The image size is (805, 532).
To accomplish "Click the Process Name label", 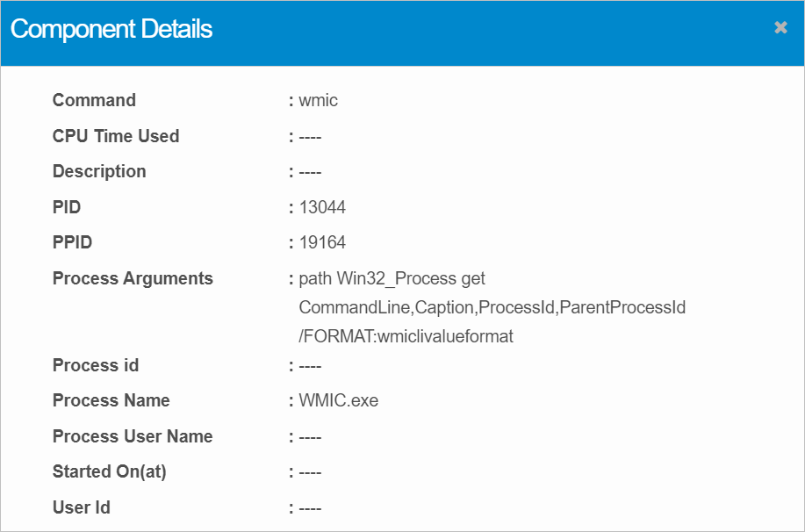I will [111, 400].
